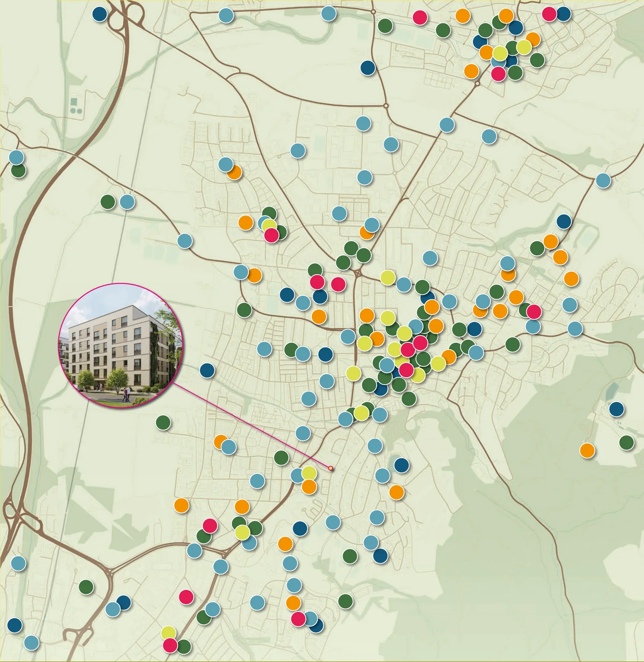Pick the dark blue marker near the small lake at the right edge
The image size is (644, 662).
pyautogui.click(x=616, y=409)
